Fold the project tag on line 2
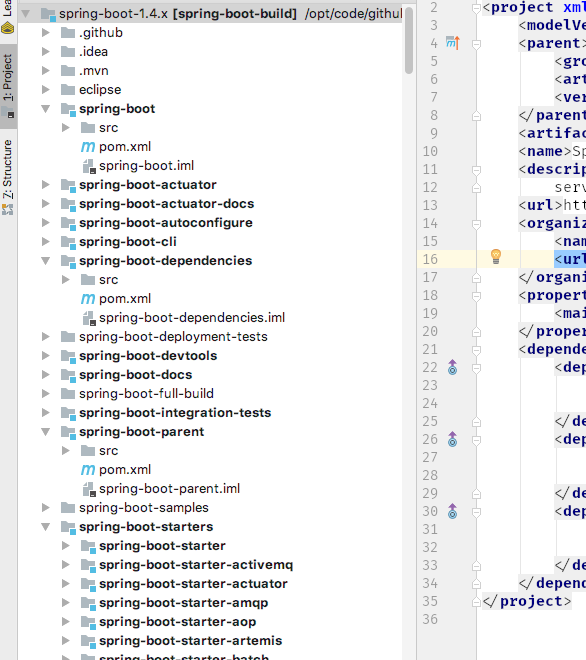Viewport: 586px width, 660px height. (477, 8)
